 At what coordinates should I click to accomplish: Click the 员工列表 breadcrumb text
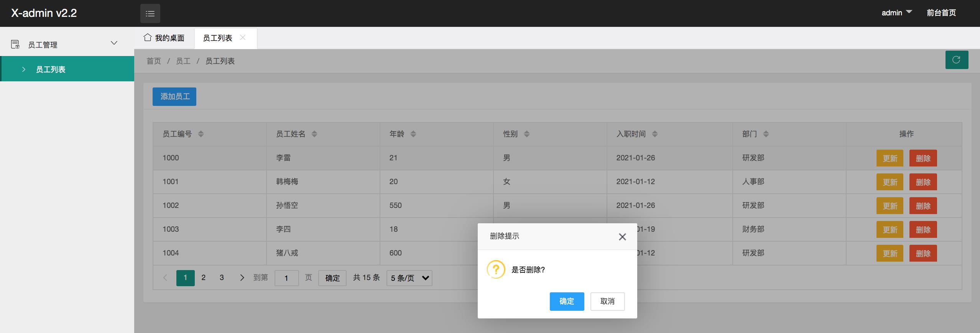click(x=220, y=61)
